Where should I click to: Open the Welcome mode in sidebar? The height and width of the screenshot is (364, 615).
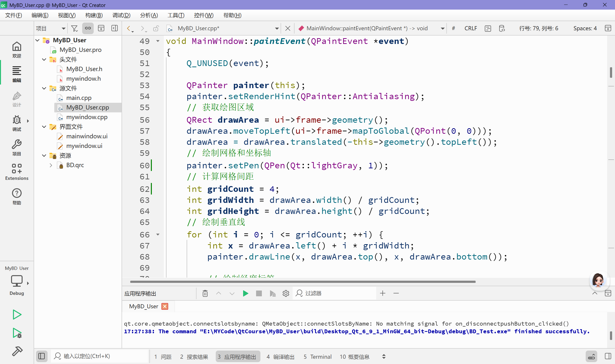coord(17,49)
